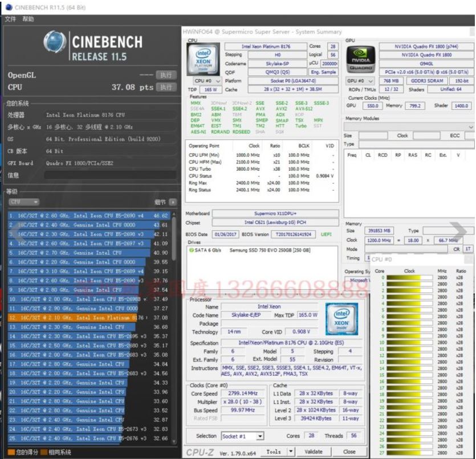Click the orange 您的得分 legend marker
The image size is (476, 459).
click(x=10, y=452)
